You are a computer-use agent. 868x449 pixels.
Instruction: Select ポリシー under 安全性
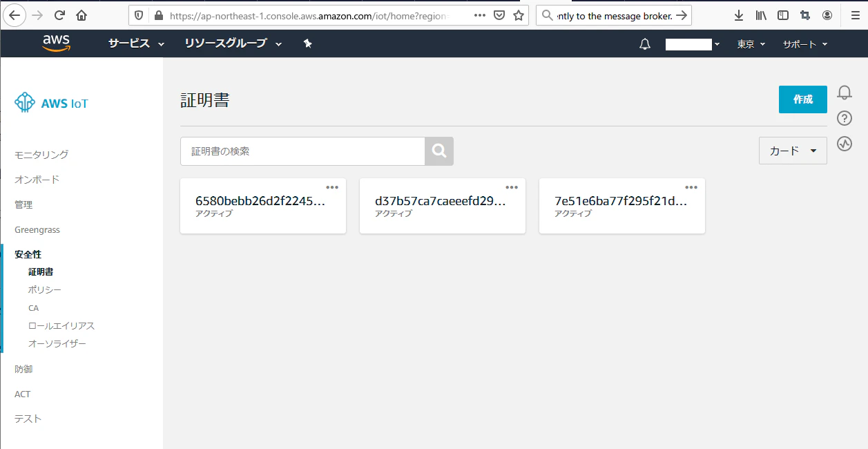point(45,290)
